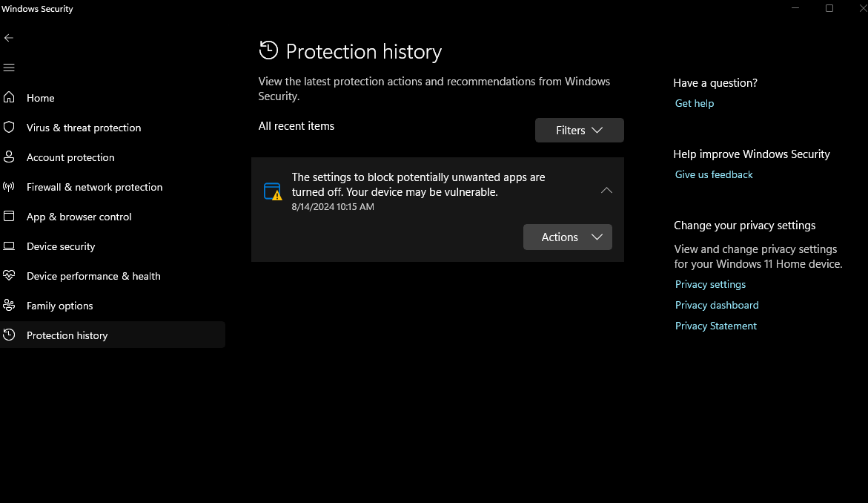The width and height of the screenshot is (868, 503).
Task: Click the Get help link
Action: click(695, 103)
